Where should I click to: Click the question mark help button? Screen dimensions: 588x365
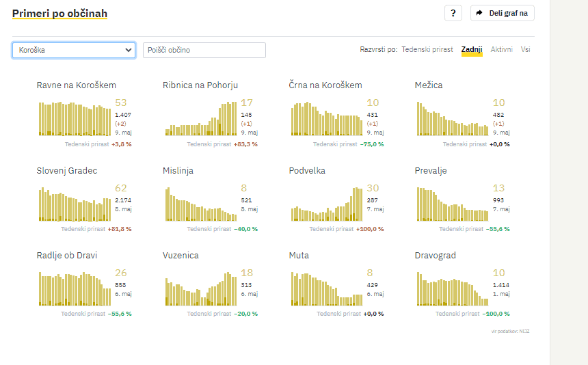(453, 13)
